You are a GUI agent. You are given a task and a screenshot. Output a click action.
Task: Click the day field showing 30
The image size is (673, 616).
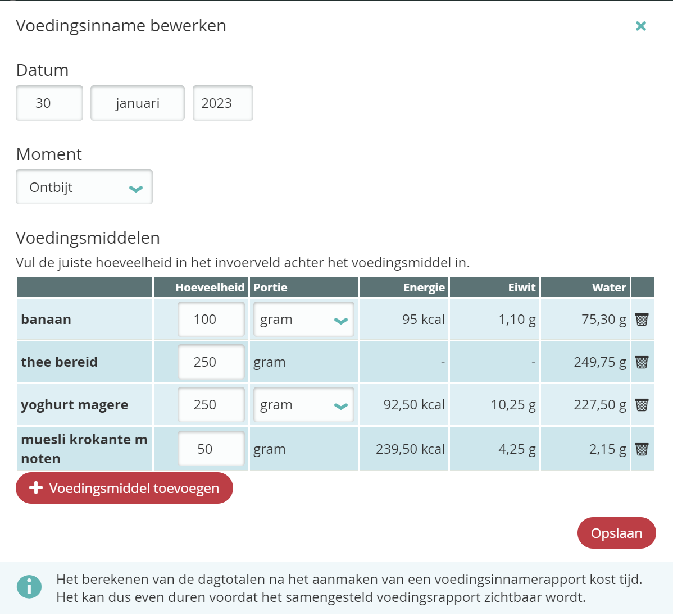49,103
